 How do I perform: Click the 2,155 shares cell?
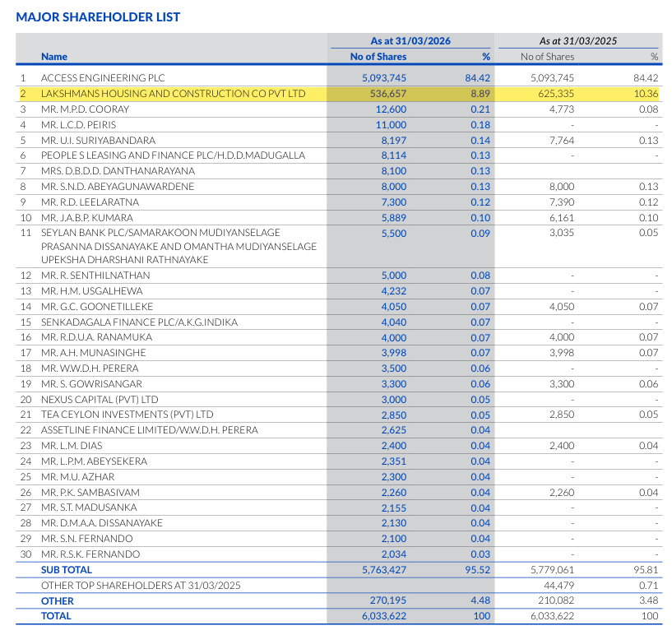[394, 508]
